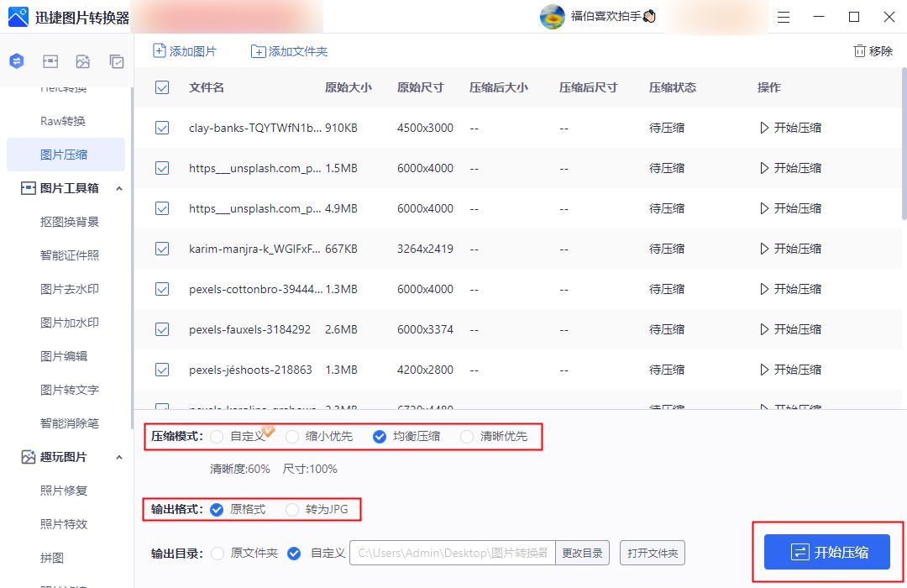Click the 添加文件夹 add folder icon

coord(259,51)
